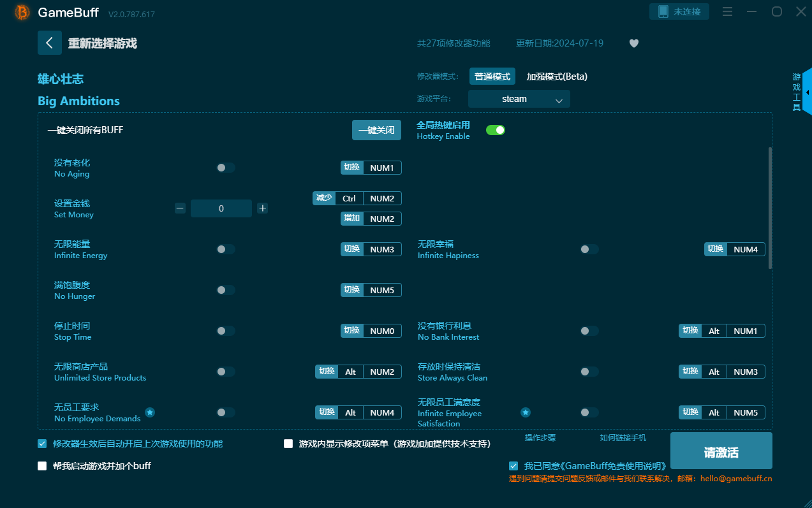Viewport: 812px width, 508px height.
Task: Toggle the No Employee Demands switch
Action: click(226, 412)
